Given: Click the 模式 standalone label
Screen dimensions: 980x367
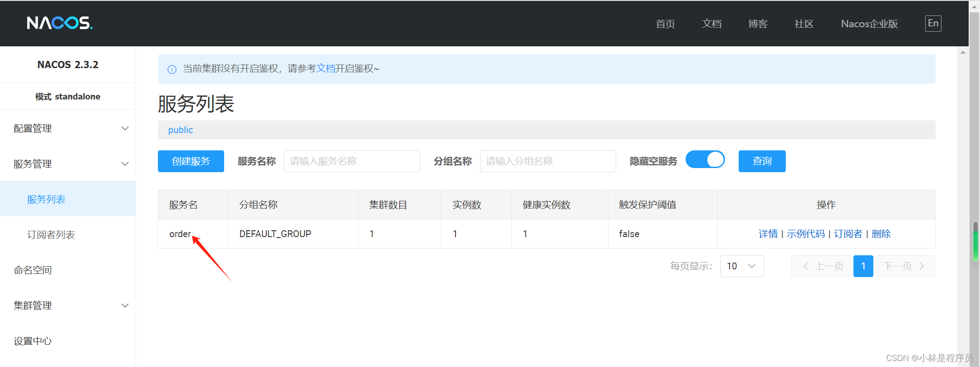Looking at the screenshot, I should pyautogui.click(x=68, y=96).
